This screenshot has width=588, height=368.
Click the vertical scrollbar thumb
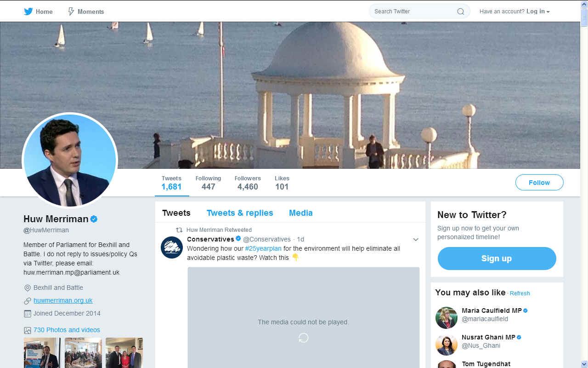[x=584, y=17]
